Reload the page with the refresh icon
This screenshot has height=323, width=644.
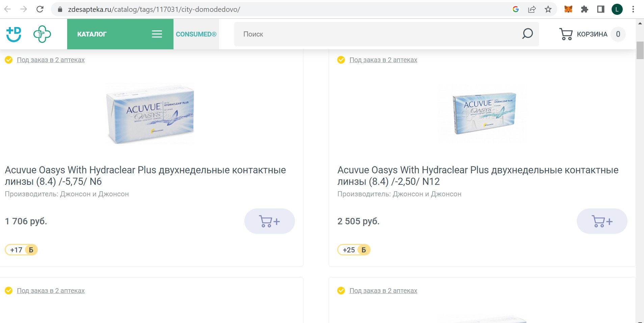[40, 9]
